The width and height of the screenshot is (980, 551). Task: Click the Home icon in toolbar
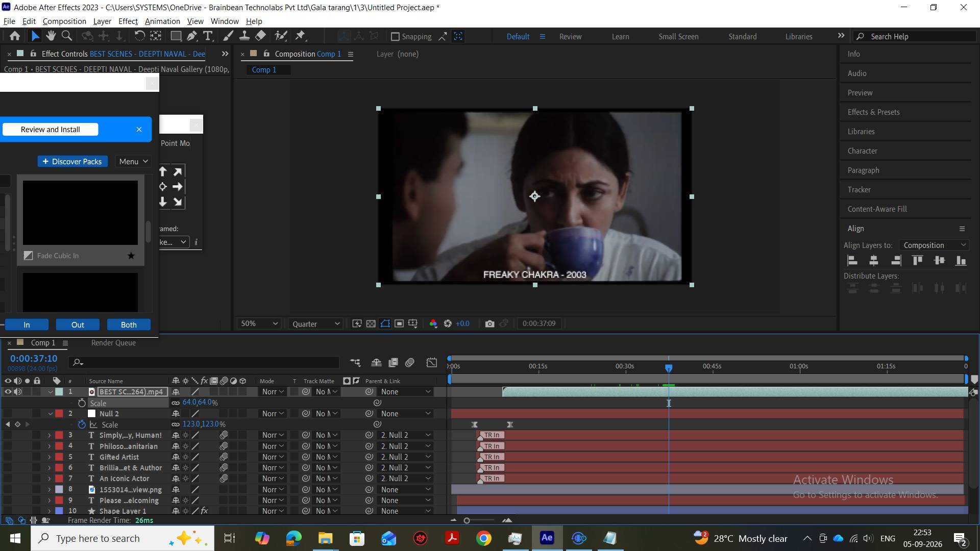[15, 36]
